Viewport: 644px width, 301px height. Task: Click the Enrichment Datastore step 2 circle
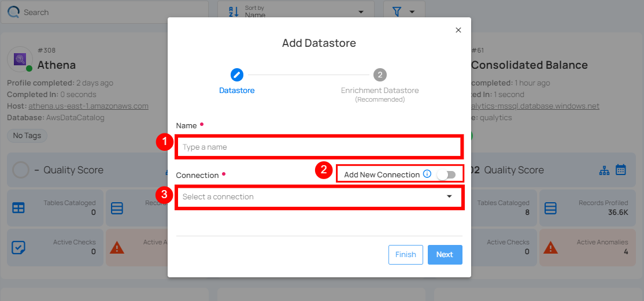tap(379, 75)
